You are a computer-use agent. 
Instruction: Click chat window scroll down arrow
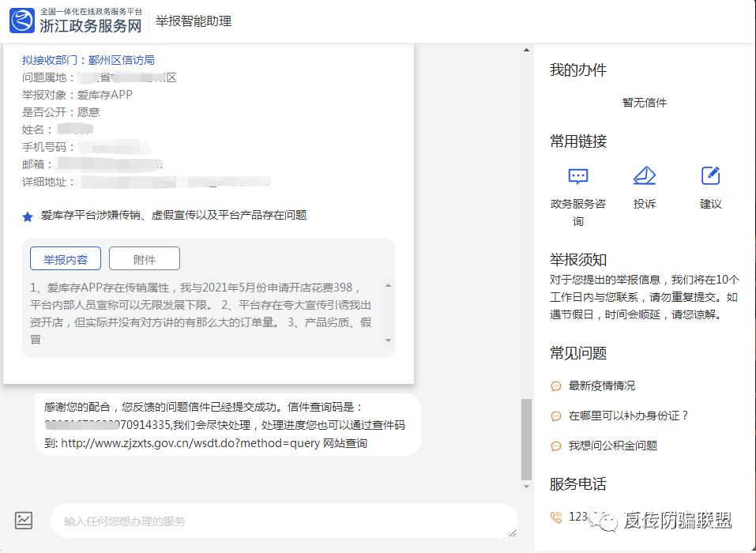coord(526,487)
